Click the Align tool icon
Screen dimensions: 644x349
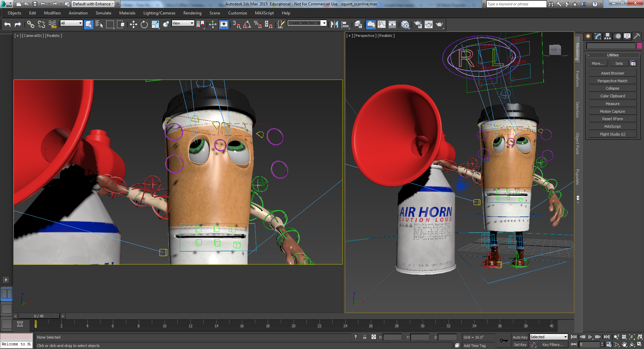[345, 24]
